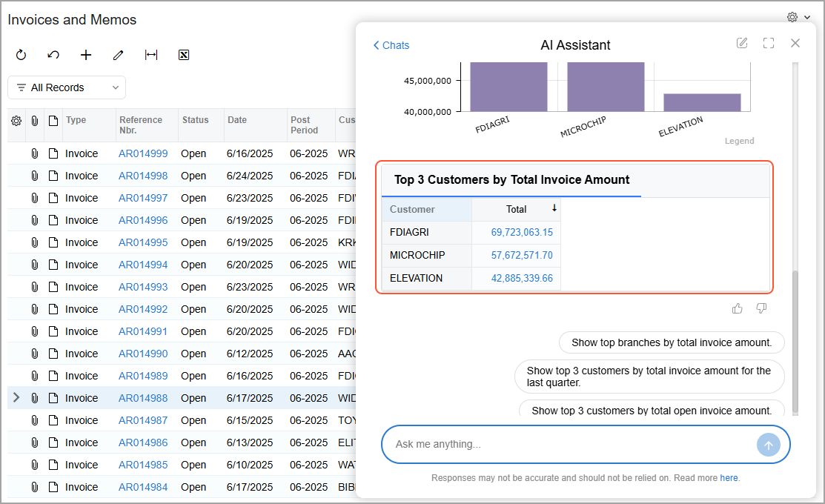Open the All Records filter dropdown
825x504 pixels.
67,87
